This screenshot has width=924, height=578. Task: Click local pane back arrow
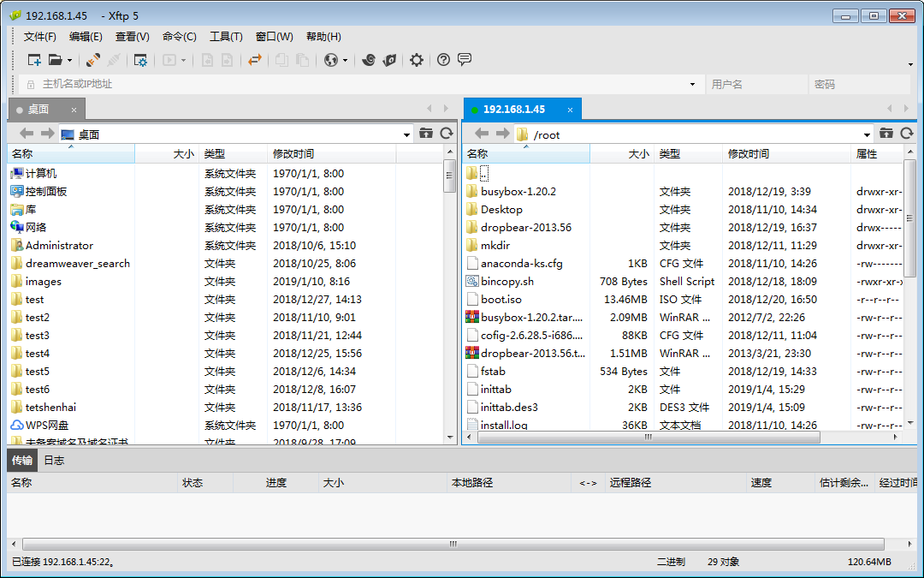27,134
